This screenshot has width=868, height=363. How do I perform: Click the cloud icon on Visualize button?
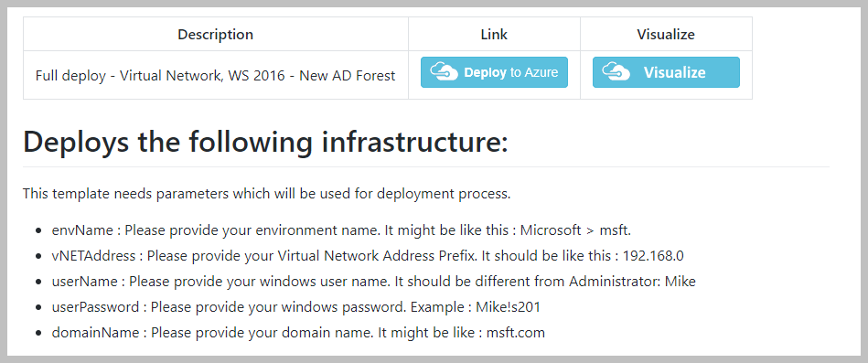pyautogui.click(x=616, y=72)
